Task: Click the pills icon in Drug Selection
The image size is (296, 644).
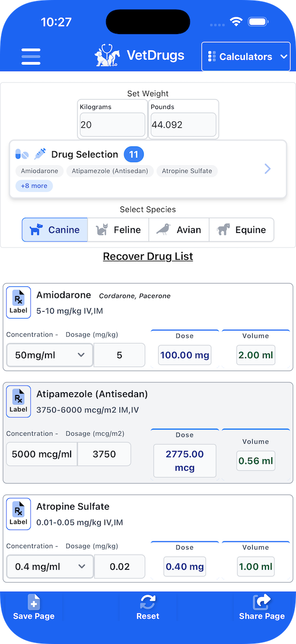Action: (22, 154)
